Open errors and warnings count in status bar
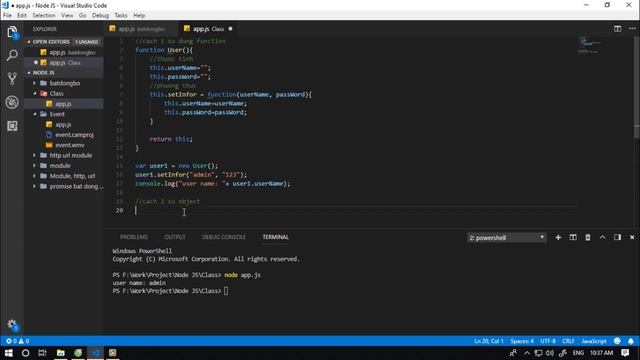 point(18,341)
